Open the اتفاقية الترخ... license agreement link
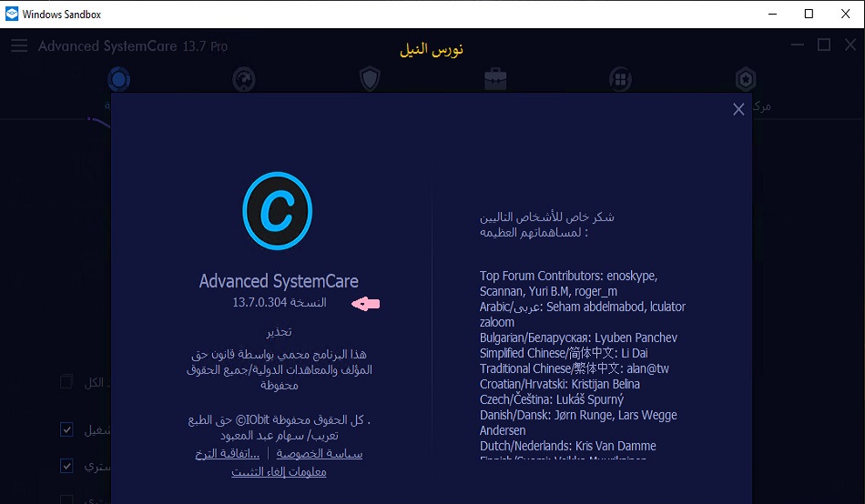Screen dimensions: 865x504 (x=227, y=453)
